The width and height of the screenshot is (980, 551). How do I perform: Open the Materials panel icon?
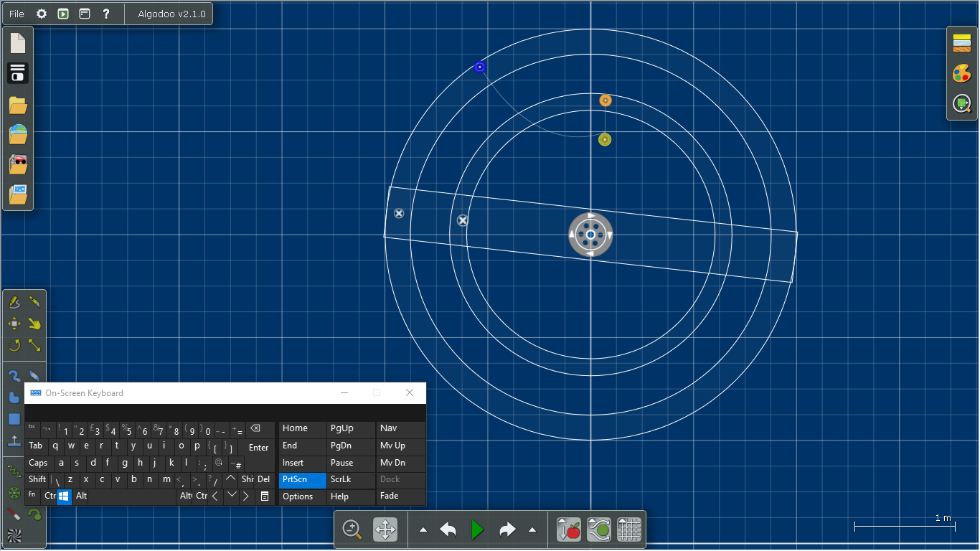(x=962, y=44)
